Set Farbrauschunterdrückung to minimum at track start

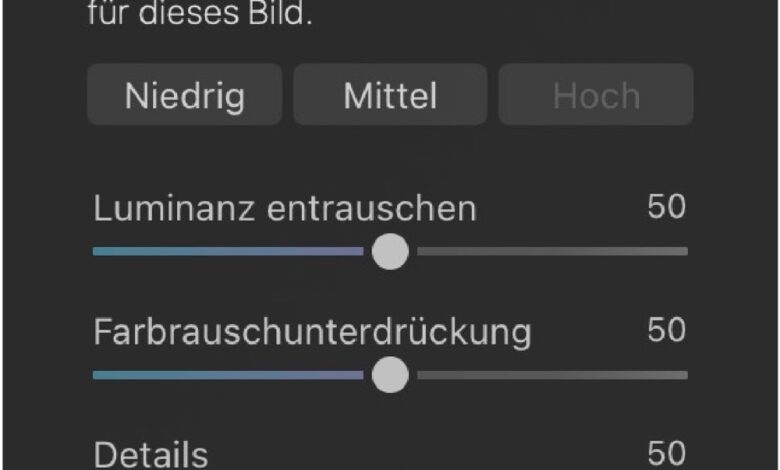pyautogui.click(x=95, y=375)
